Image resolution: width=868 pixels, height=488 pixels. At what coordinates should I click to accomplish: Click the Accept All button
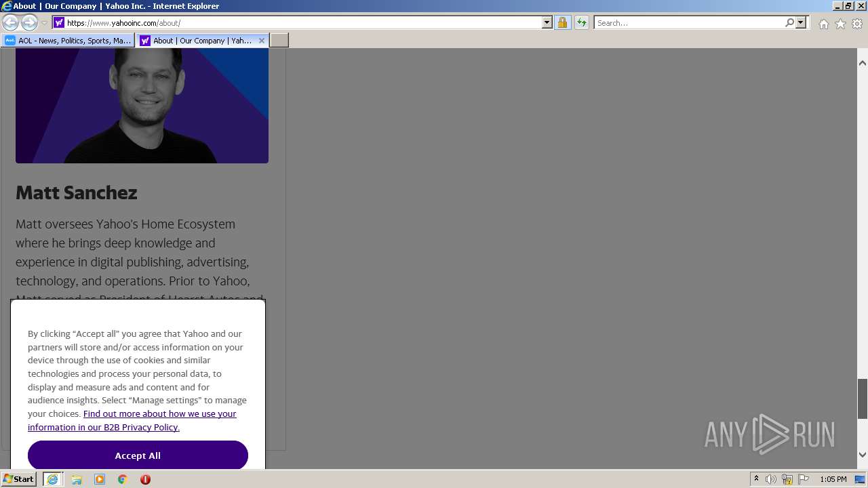[x=138, y=455]
